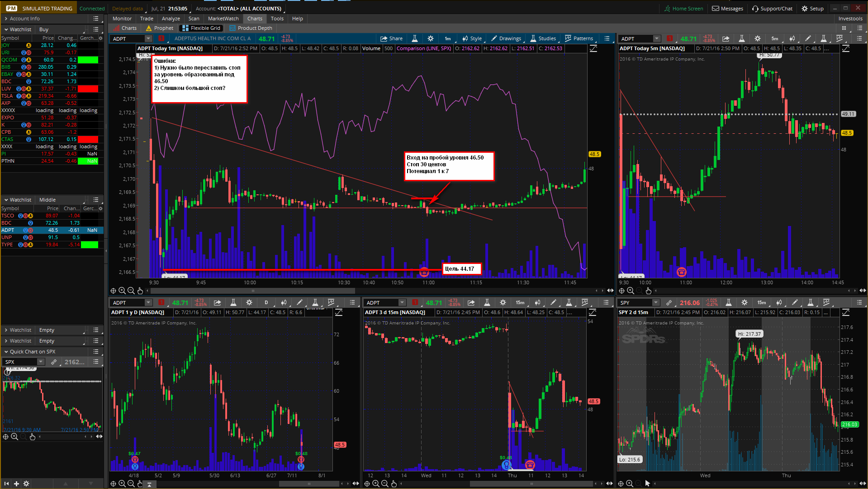Open Messages
This screenshot has height=489, width=868.
click(727, 9)
